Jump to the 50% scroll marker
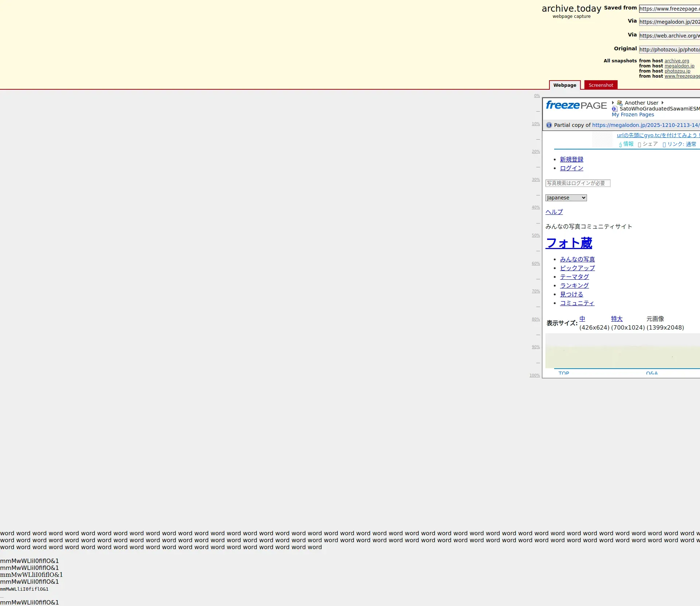Image resolution: width=700 pixels, height=606 pixels. (536, 236)
